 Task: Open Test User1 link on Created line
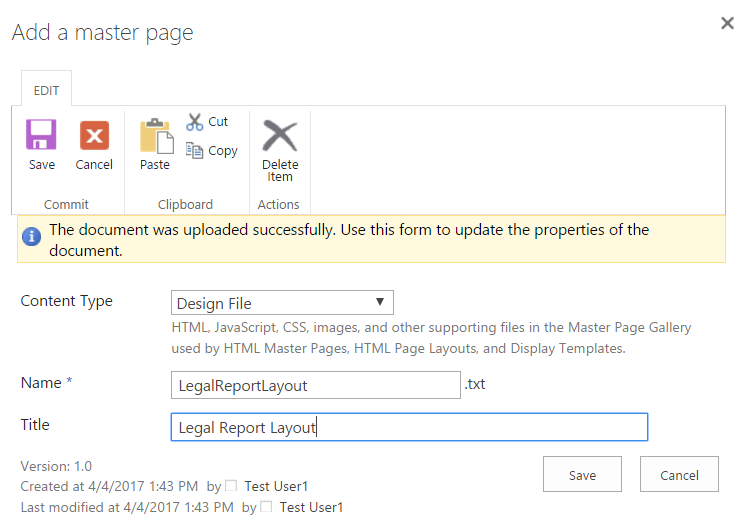coord(276,487)
